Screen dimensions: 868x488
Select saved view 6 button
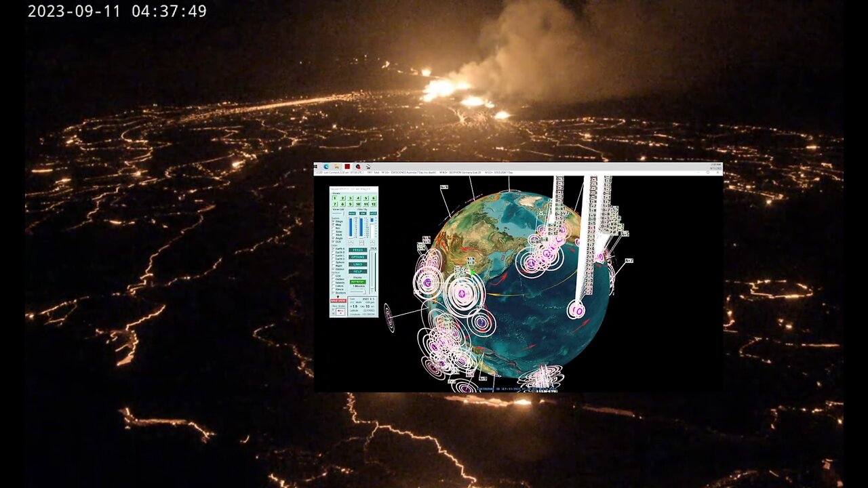(x=374, y=198)
